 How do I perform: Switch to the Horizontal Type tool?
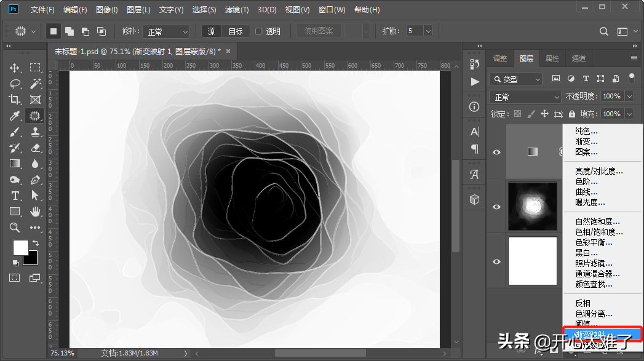pyautogui.click(x=15, y=196)
